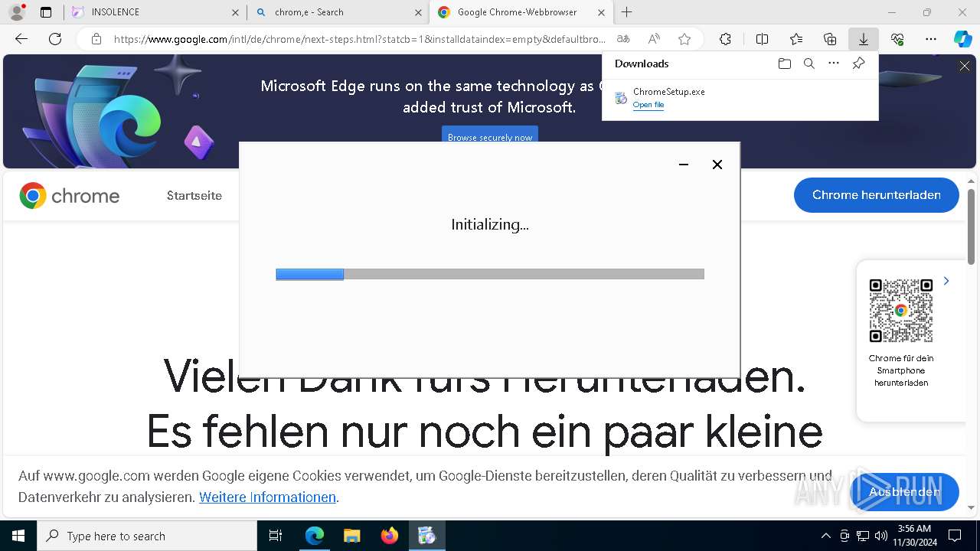
Task: Close the Microsoft Edge promo banner
Action: click(965, 67)
